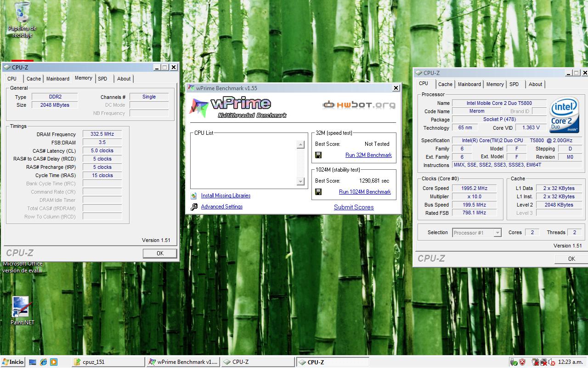
Task: Click the icon beside Install Missing Libraries
Action: [x=194, y=195]
